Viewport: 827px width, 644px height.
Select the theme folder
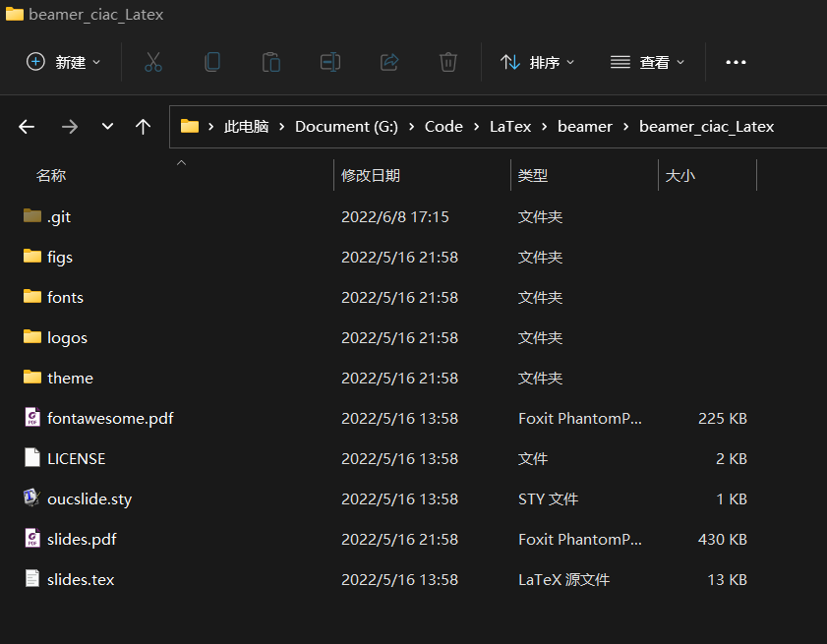(x=70, y=379)
